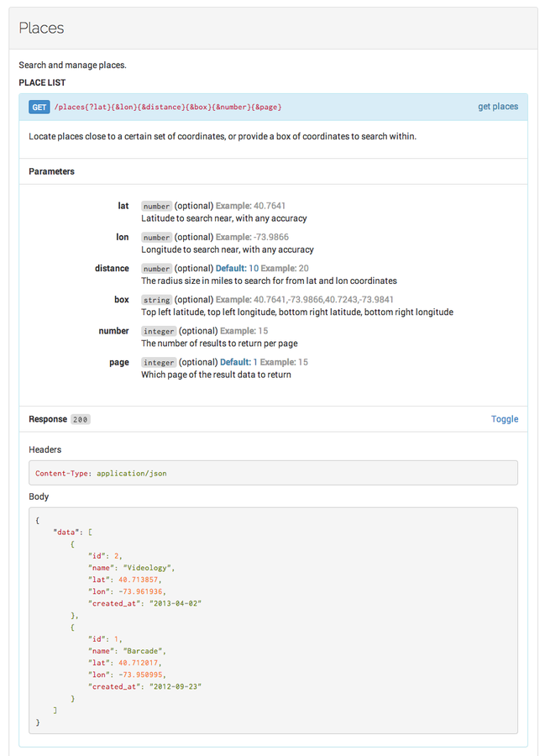Click the 'lat' parameter name
This screenshot has height=756, width=545.
123,206
